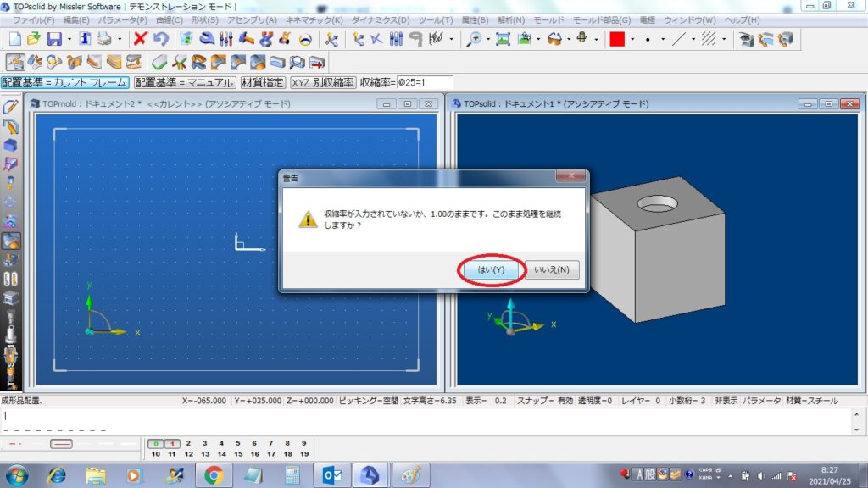Open the アセンブリ(A) menu

click(x=252, y=20)
